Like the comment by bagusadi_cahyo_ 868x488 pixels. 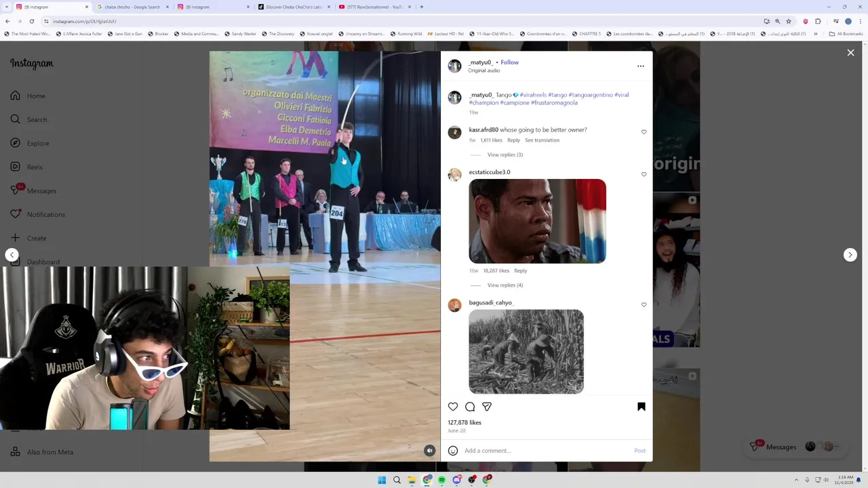[x=644, y=305]
